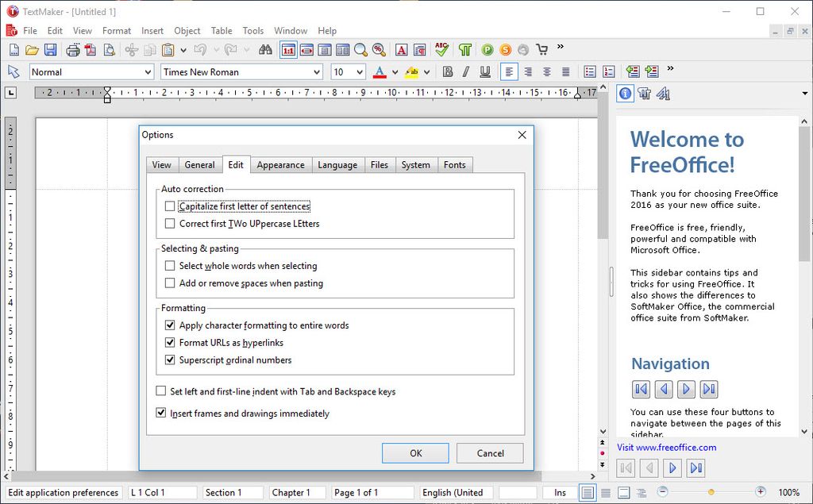Switch to the Appearance tab
813x504 pixels.
click(x=280, y=164)
